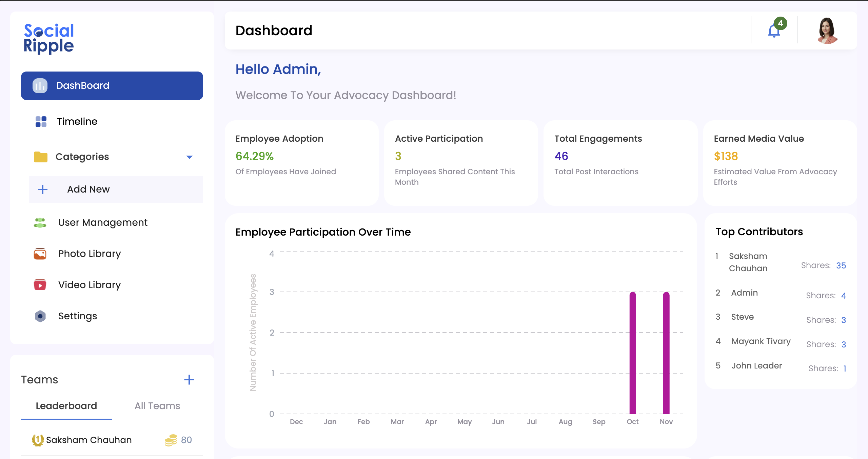Click the Employee Adoption stat card
The width and height of the screenshot is (868, 459).
tap(301, 163)
